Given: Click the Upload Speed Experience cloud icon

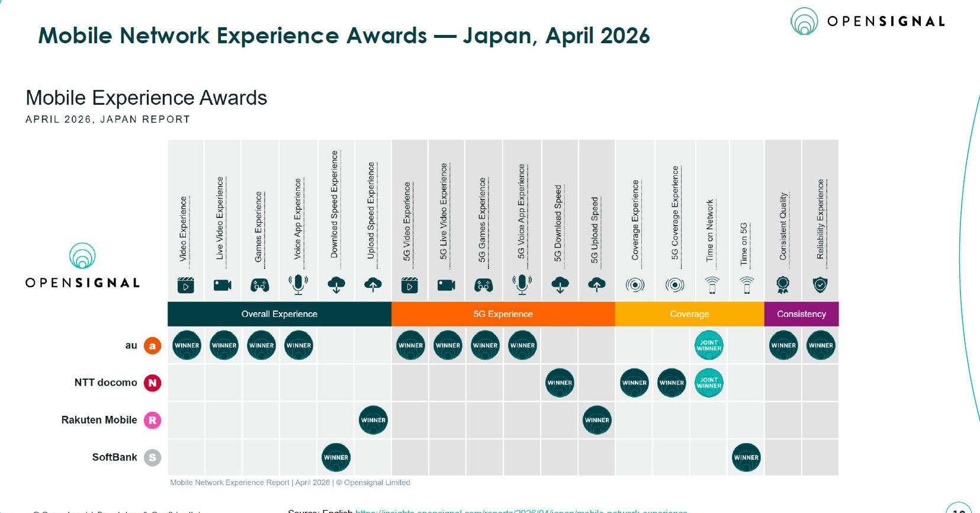Looking at the screenshot, I should pos(373,284).
